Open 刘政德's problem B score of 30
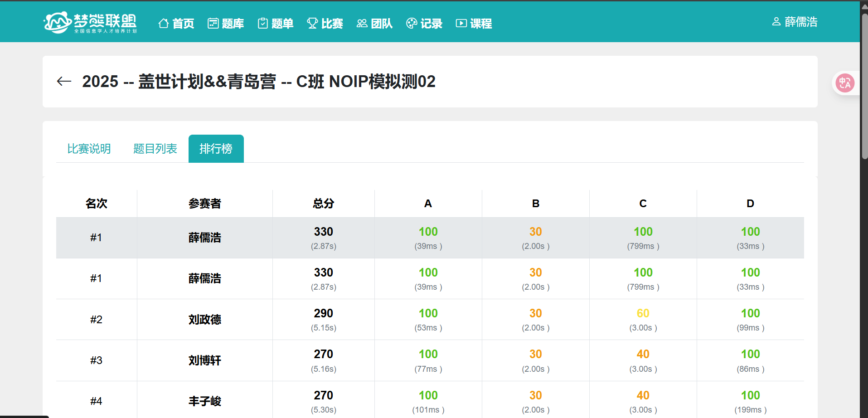The image size is (868, 418). click(x=536, y=313)
